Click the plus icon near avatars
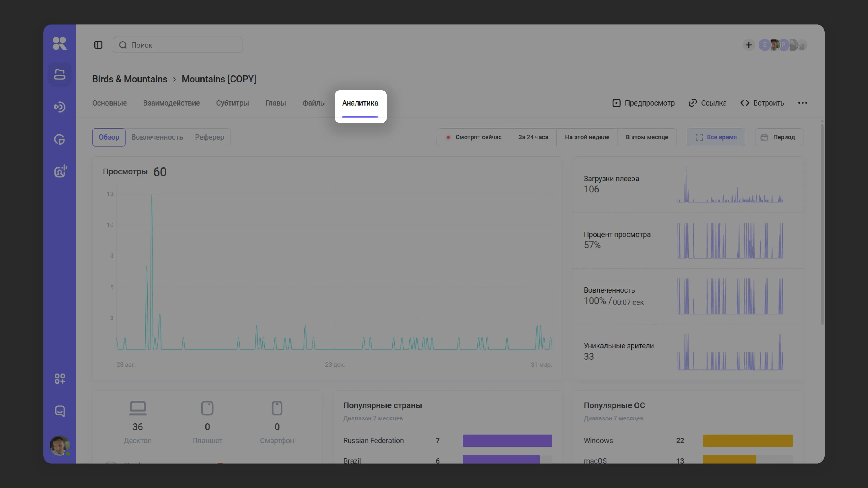The image size is (868, 488). (x=748, y=45)
